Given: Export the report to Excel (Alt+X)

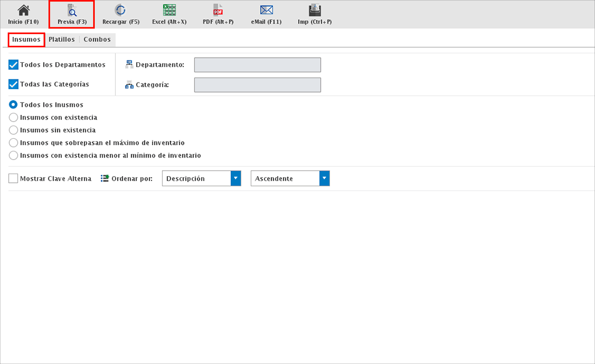Looking at the screenshot, I should click(x=169, y=10).
